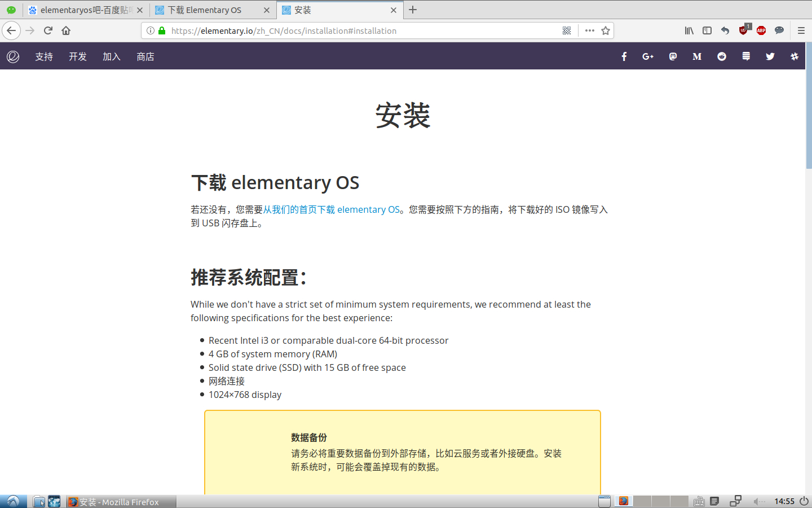Click the 网络连接 list item
This screenshot has width=812, height=508.
[227, 381]
